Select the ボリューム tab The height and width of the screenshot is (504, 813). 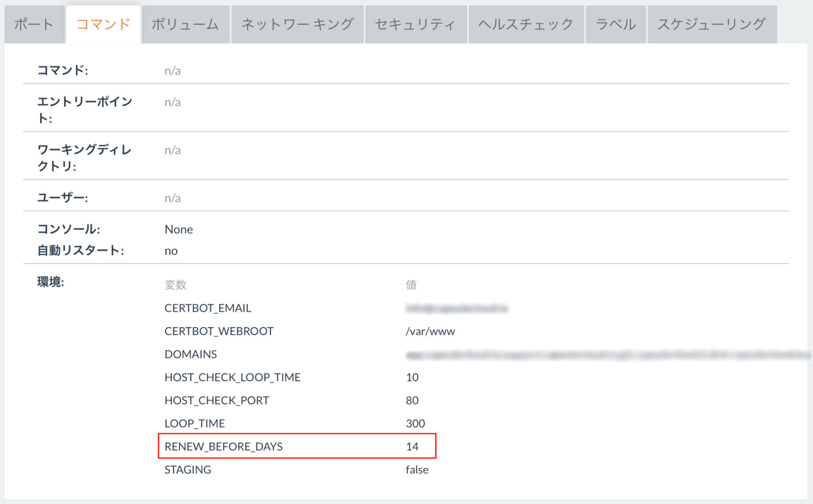pos(185,24)
